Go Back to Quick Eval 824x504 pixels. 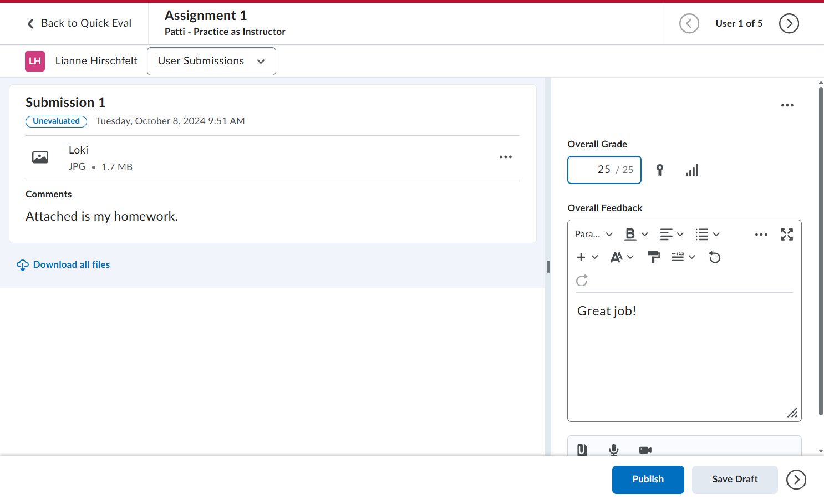[x=79, y=23]
